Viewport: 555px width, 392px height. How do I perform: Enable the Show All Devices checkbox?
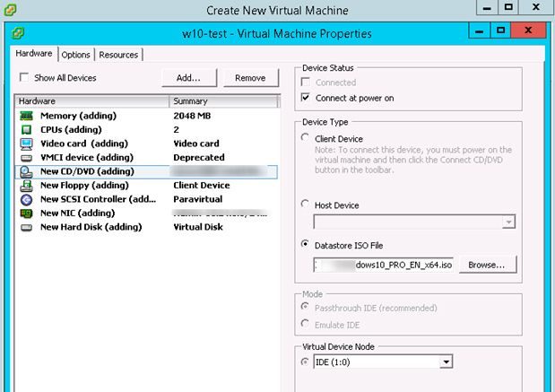coord(24,77)
